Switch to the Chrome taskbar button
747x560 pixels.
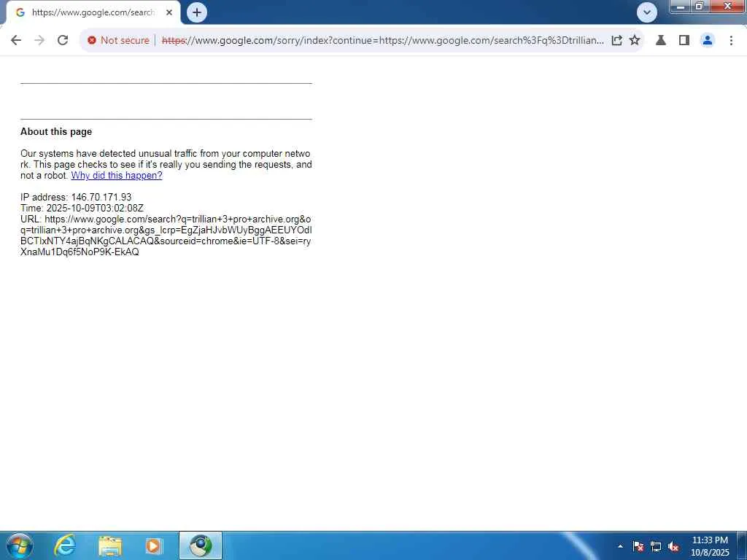pyautogui.click(x=201, y=545)
